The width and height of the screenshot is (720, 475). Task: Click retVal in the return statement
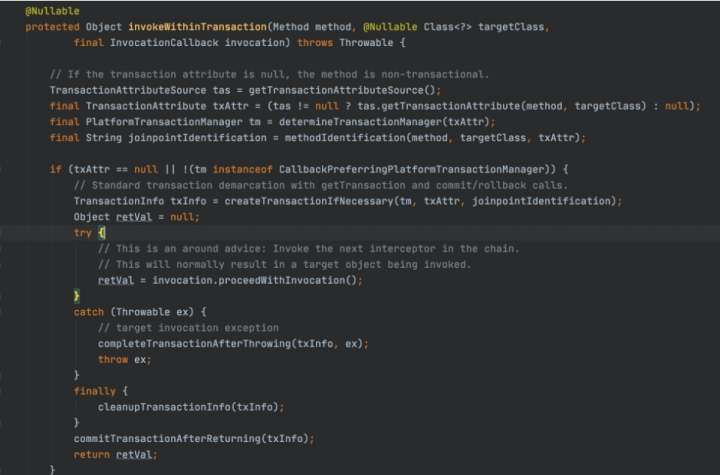pyautogui.click(x=134, y=455)
